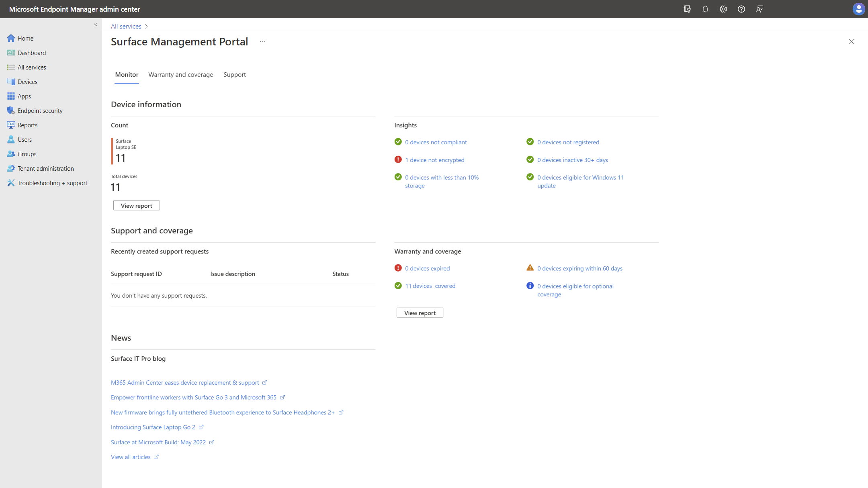
Task: Click the user account avatar
Action: coord(858,9)
